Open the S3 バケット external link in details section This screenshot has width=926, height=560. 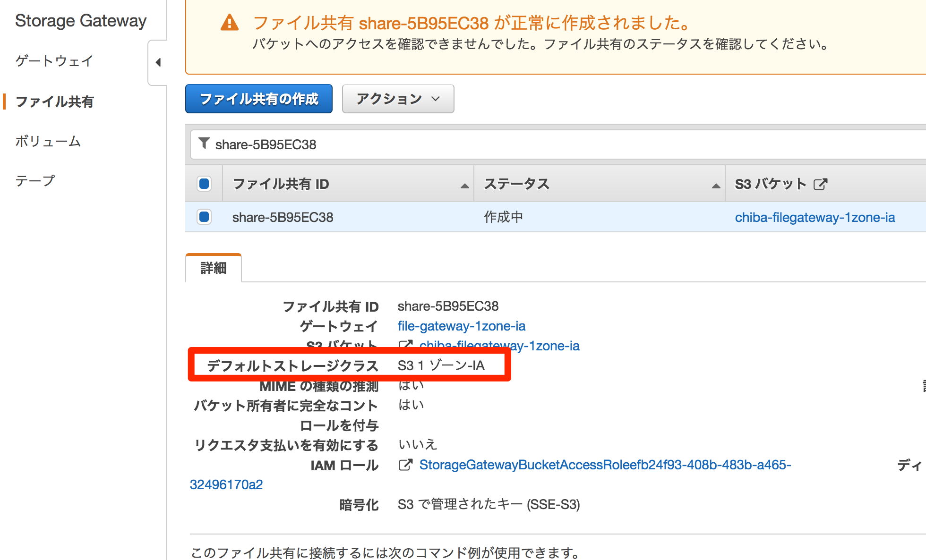pyautogui.click(x=405, y=346)
